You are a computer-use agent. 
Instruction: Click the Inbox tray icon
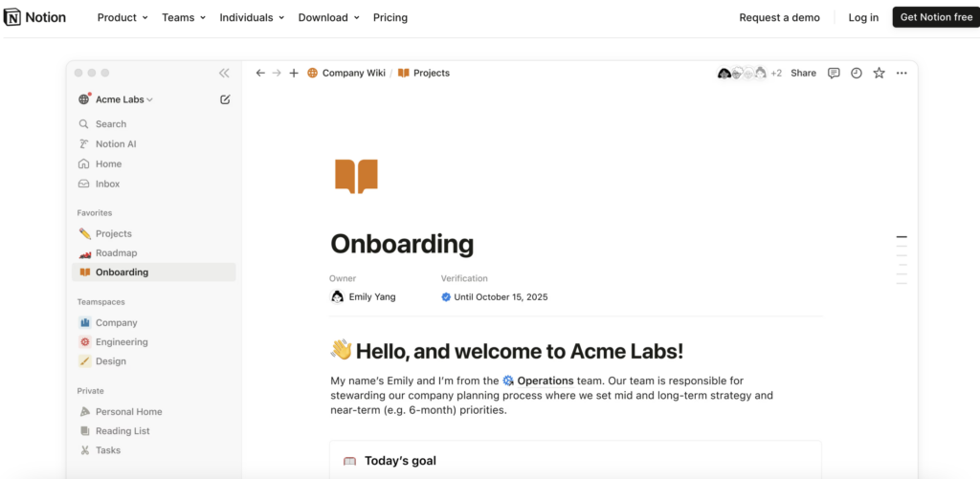(84, 184)
